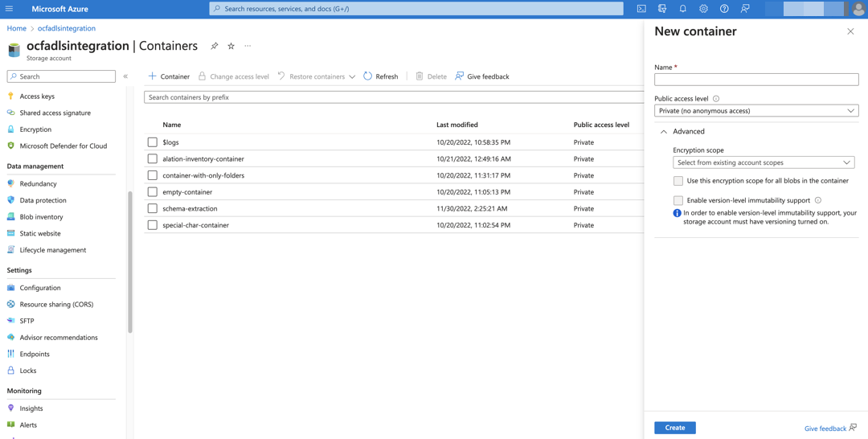868x439 pixels.
Task: Click the Static website icon
Action: [10, 233]
